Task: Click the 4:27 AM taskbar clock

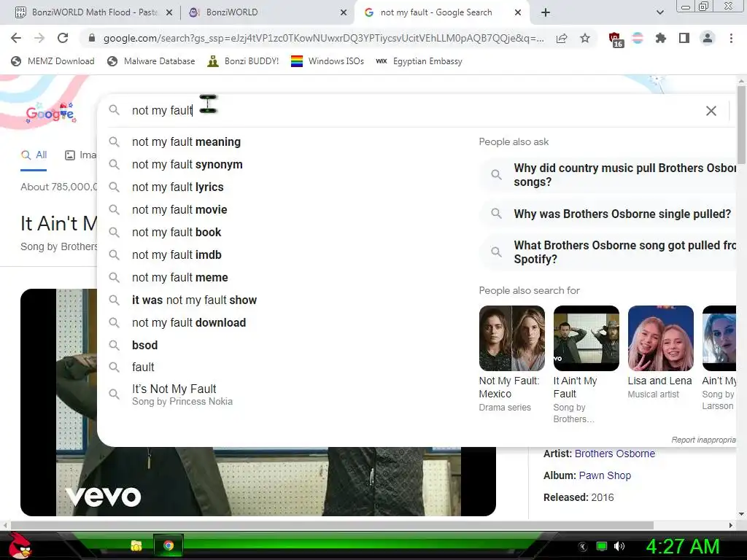Action: coord(682,546)
